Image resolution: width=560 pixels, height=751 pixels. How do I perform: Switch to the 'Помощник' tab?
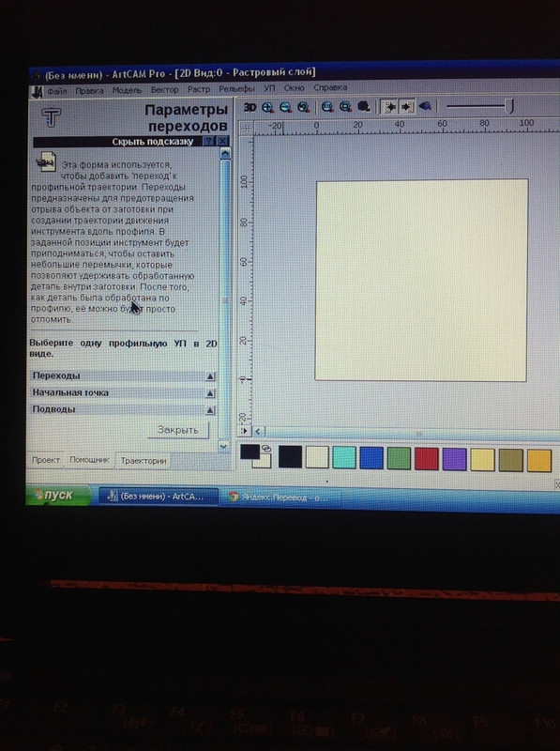[89, 460]
